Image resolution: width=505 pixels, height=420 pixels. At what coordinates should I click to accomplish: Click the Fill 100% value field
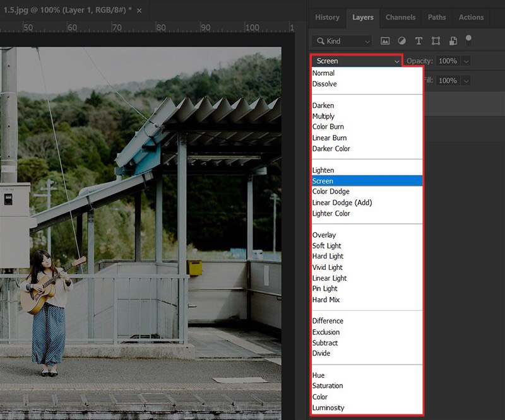pyautogui.click(x=448, y=81)
